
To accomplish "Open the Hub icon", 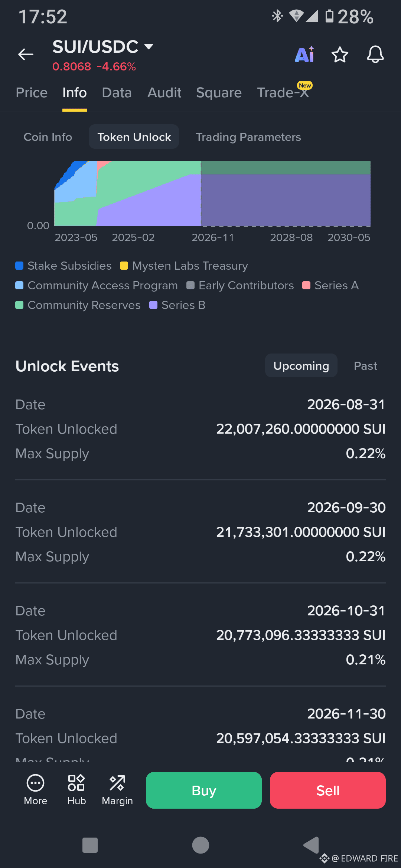I will point(76,790).
